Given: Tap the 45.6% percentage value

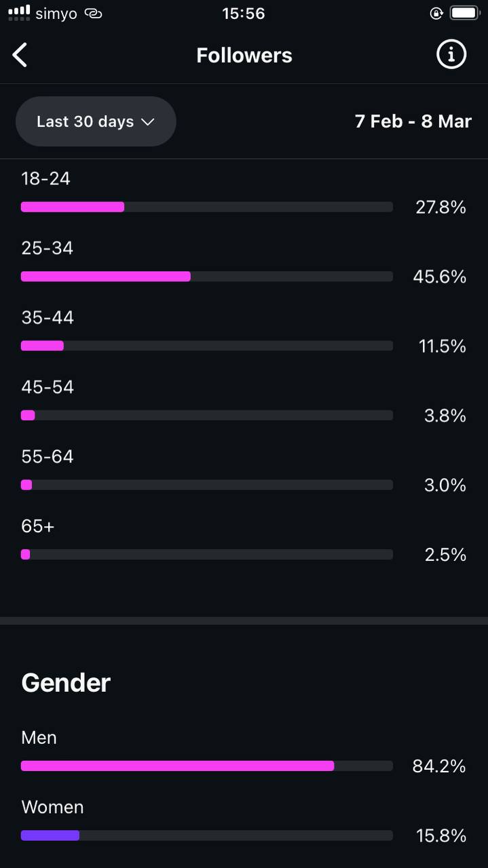Looking at the screenshot, I should coord(439,277).
